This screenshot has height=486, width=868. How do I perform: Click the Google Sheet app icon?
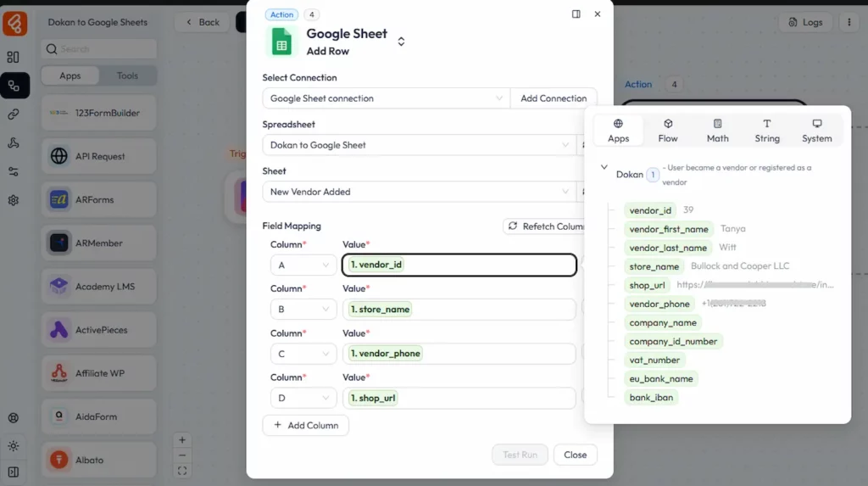[x=281, y=42]
